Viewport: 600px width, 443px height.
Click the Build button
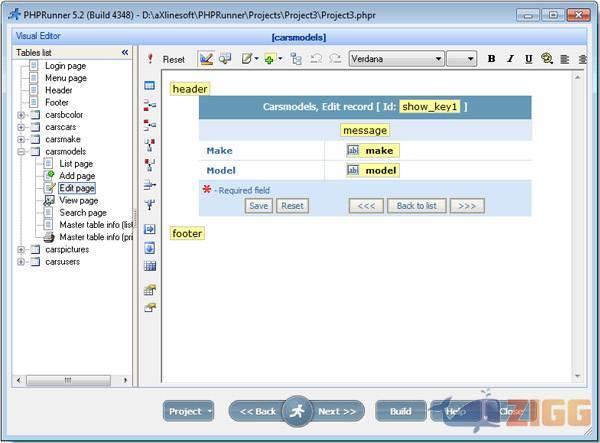click(401, 411)
